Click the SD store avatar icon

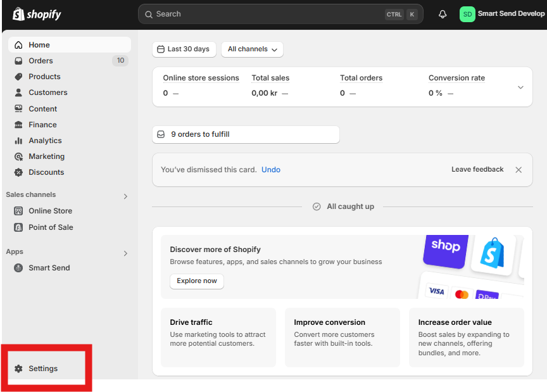coord(467,14)
